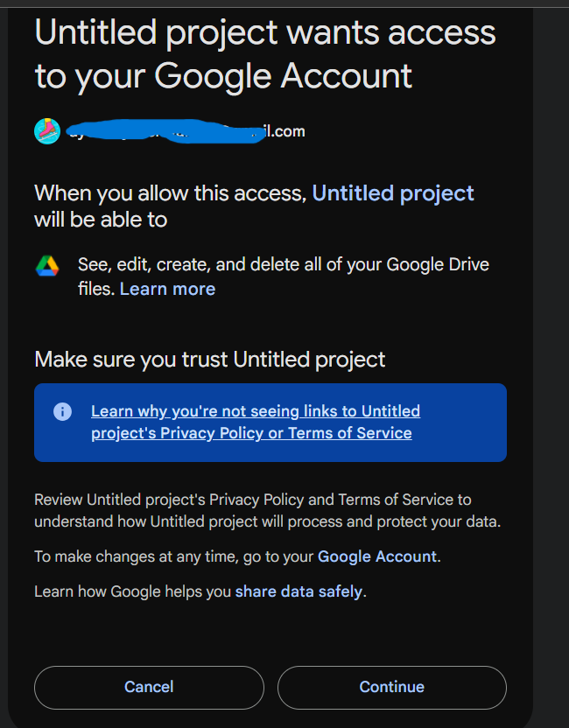Click the 'will be able to' text line
Viewport: 569px width, 728px height.
[x=101, y=220]
